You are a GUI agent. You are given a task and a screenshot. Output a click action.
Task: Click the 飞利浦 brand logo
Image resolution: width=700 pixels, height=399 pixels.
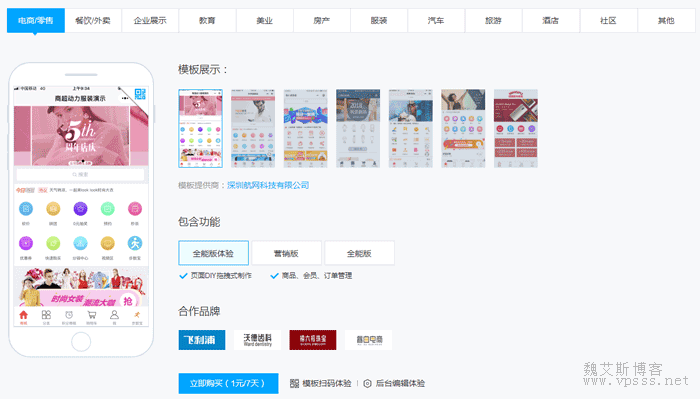tap(202, 340)
